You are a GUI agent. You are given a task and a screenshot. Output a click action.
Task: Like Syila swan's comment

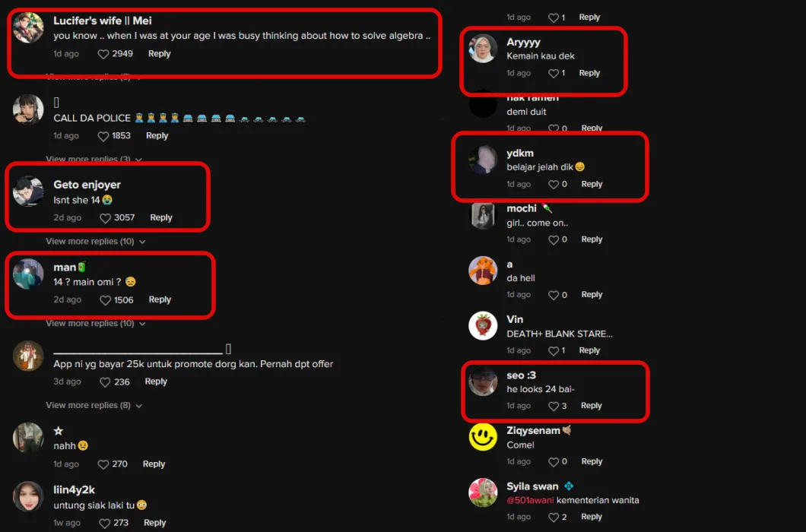pos(554,517)
